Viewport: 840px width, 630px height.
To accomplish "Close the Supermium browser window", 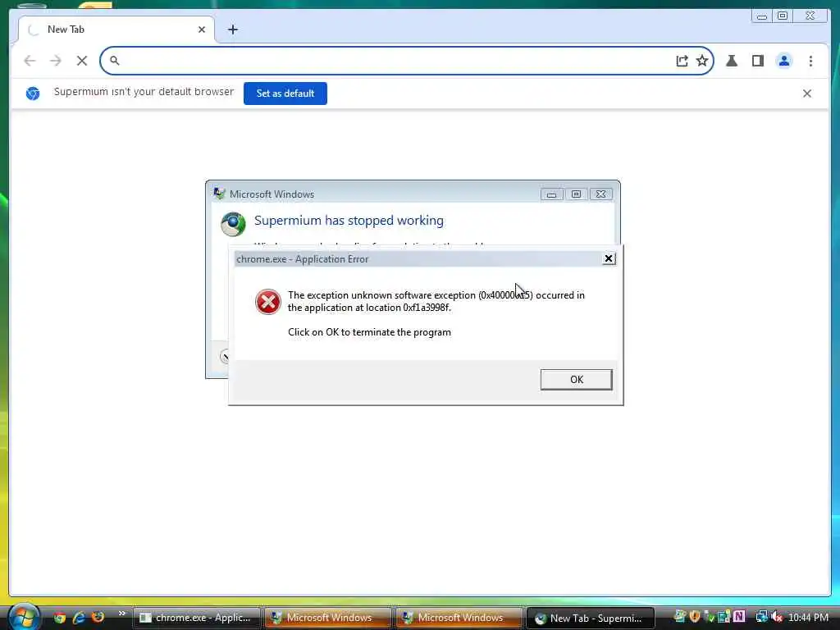I will coord(810,16).
